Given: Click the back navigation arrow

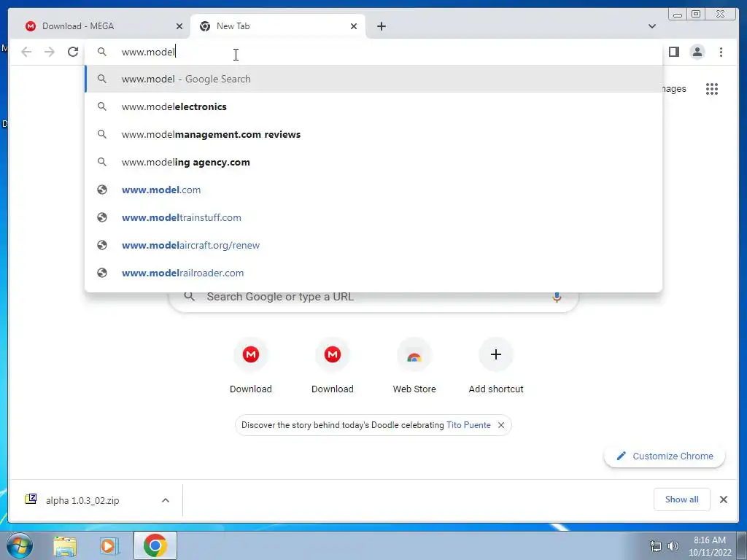Looking at the screenshot, I should coord(26,52).
